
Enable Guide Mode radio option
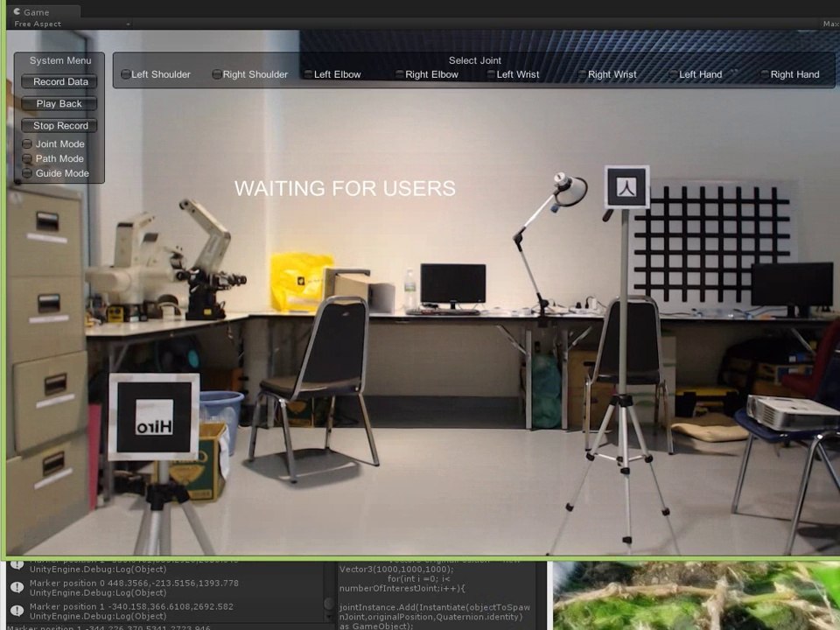pyautogui.click(x=55, y=173)
